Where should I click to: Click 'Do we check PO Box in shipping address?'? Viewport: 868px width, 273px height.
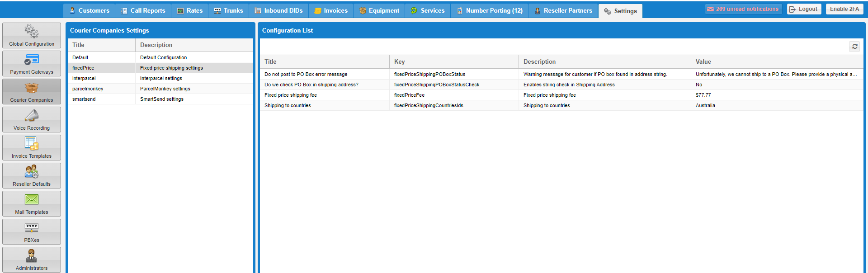click(311, 85)
